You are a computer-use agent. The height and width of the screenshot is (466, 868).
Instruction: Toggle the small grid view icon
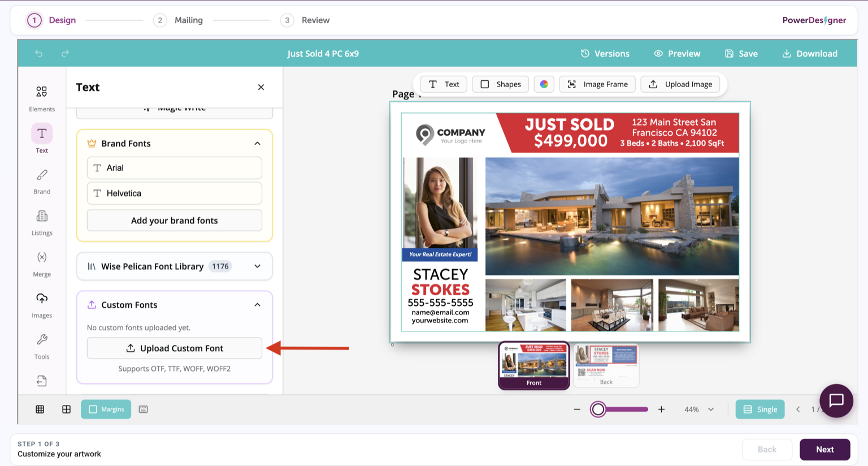40,409
